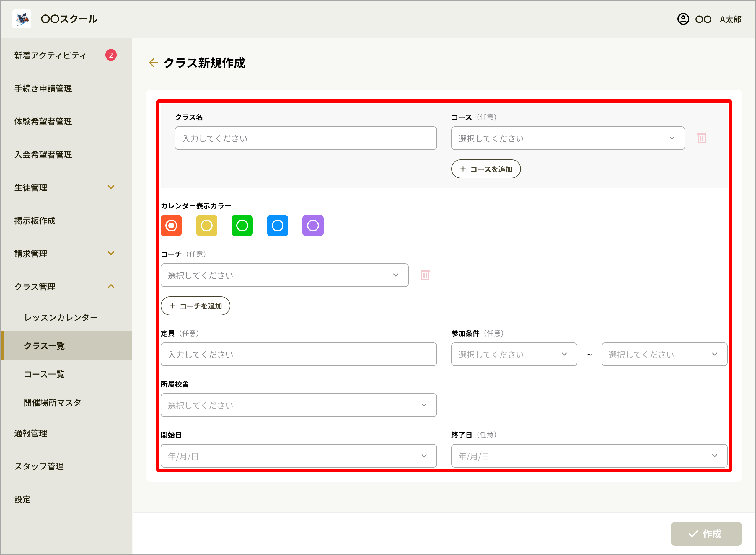The height and width of the screenshot is (555, 756).
Task: Click the school logo icon in header
Action: click(22, 19)
